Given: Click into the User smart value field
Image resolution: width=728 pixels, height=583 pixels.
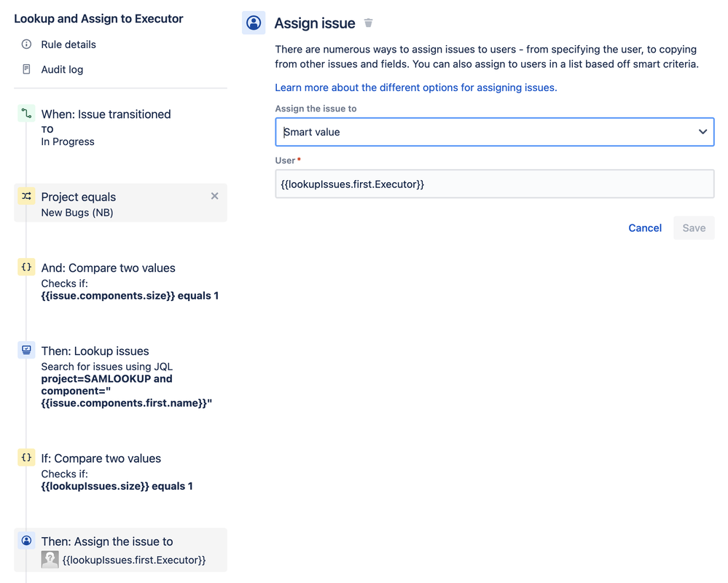Looking at the screenshot, I should [x=494, y=184].
